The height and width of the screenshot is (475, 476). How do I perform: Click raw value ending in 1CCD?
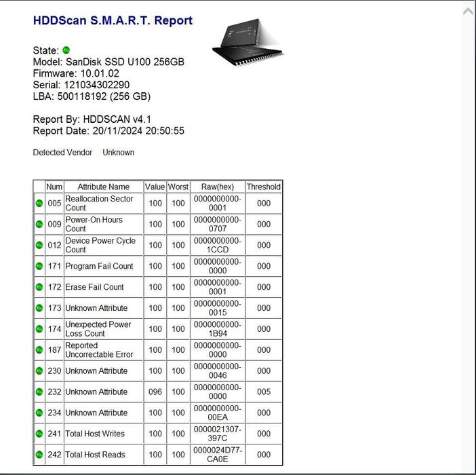(x=218, y=245)
